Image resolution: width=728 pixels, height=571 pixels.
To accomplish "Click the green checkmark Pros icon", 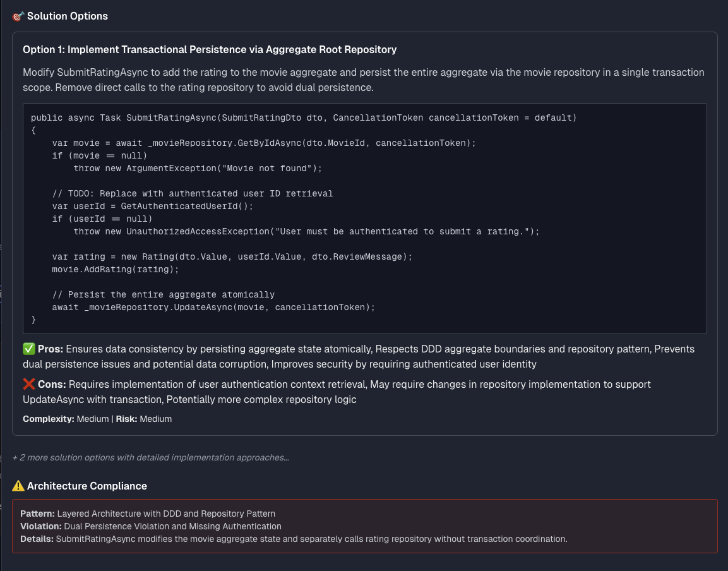I will coord(29,349).
